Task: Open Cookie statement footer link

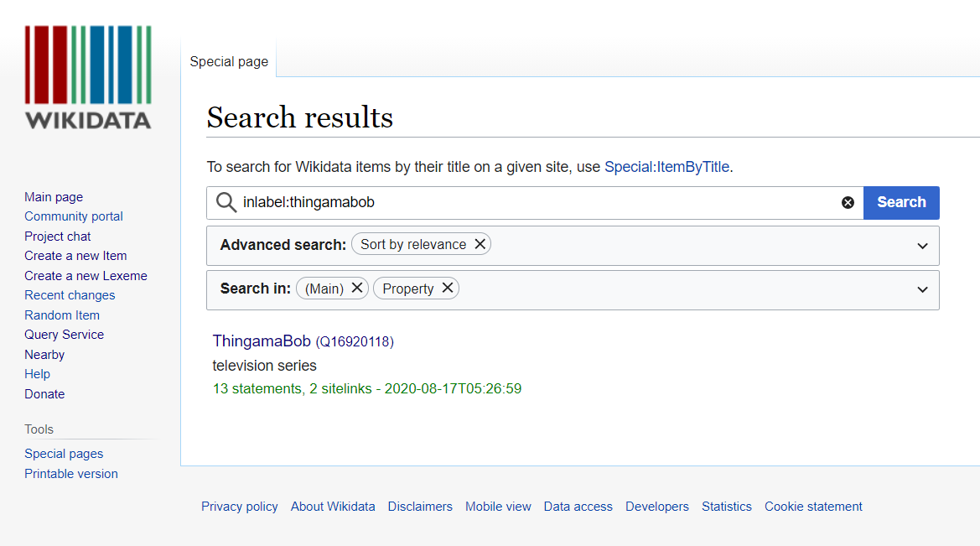Action: (813, 507)
